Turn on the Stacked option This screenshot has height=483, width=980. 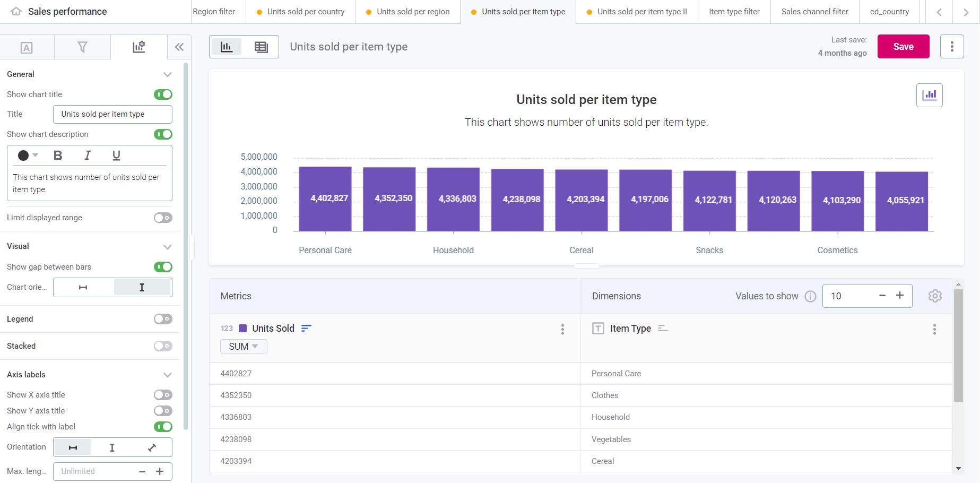[163, 346]
